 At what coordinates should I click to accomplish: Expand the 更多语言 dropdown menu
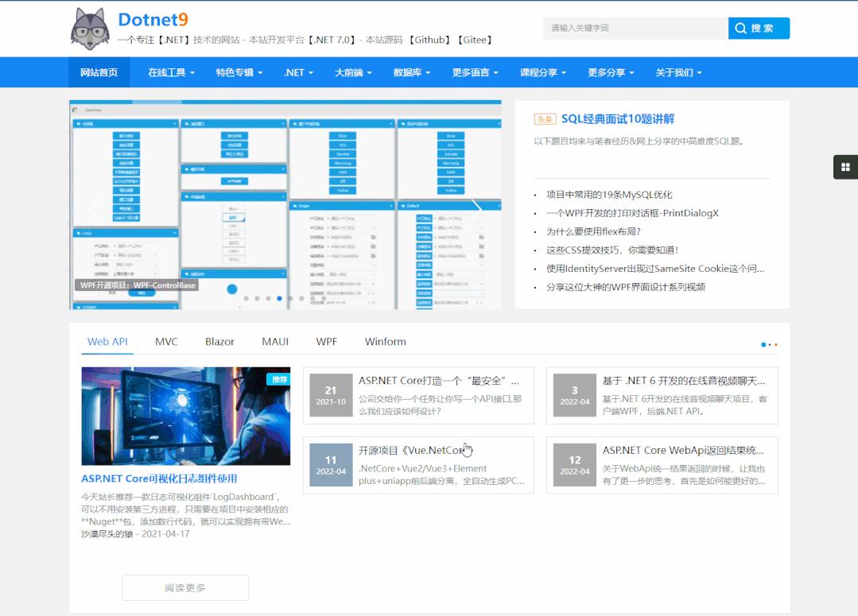[475, 72]
